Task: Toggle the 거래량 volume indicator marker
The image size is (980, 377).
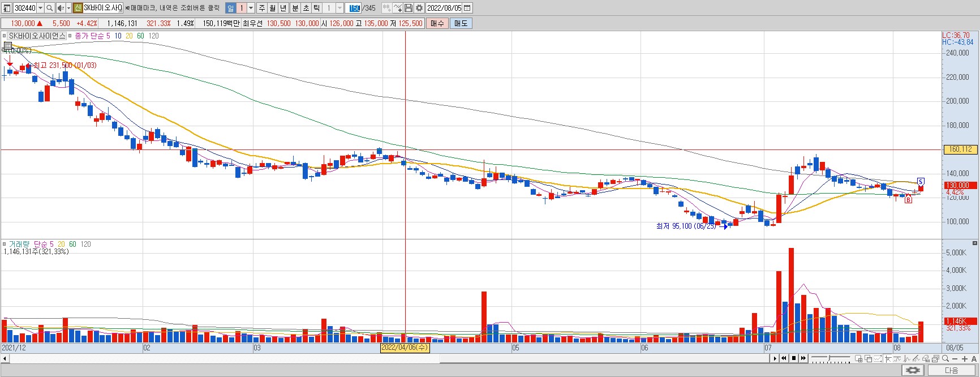Action: (5, 244)
